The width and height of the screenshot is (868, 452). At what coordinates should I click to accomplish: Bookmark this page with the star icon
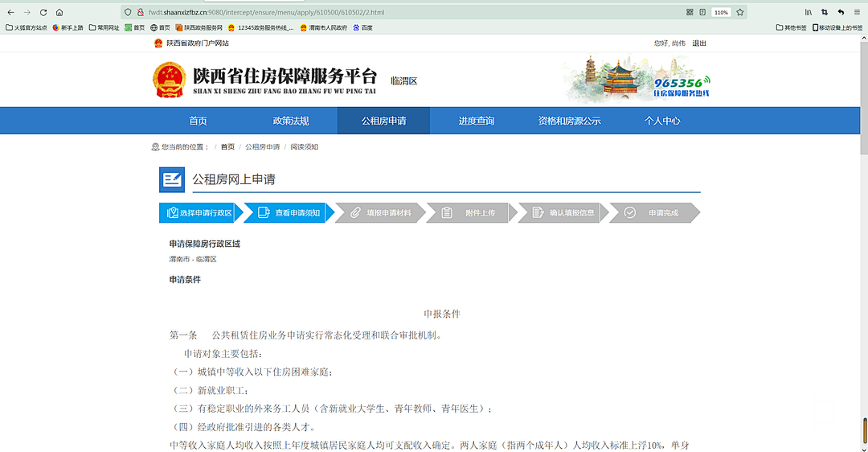pos(740,12)
